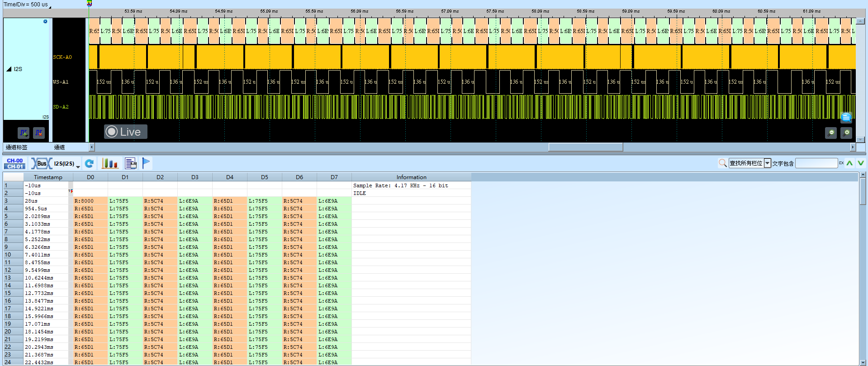This screenshot has width=868, height=366.
Task: Select the SD-A2 channel label
Action: 61,107
